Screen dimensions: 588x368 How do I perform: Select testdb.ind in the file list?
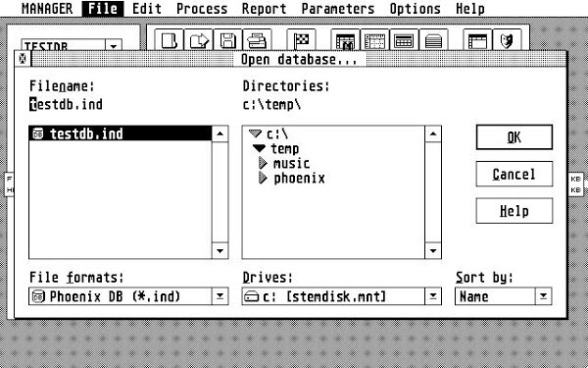click(x=121, y=133)
